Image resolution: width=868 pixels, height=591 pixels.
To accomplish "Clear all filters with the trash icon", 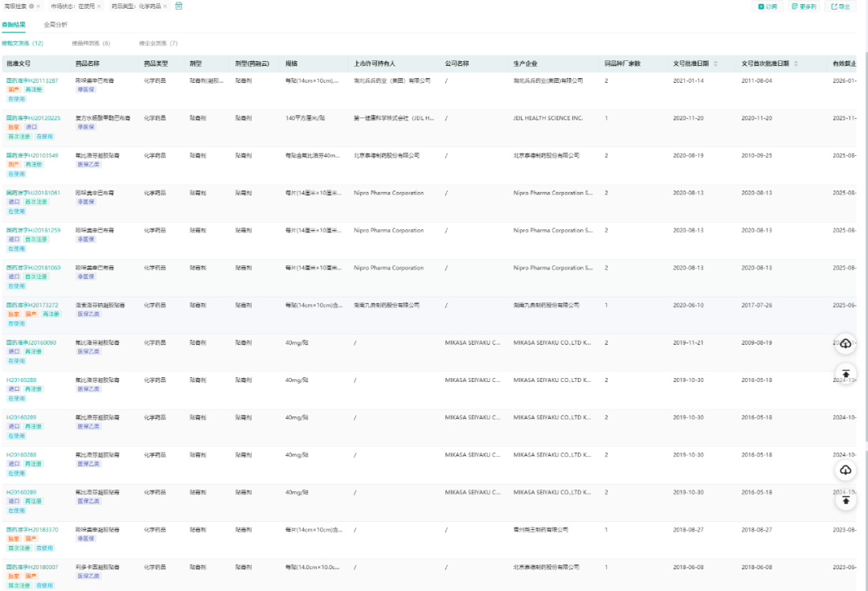I will coord(178,6).
